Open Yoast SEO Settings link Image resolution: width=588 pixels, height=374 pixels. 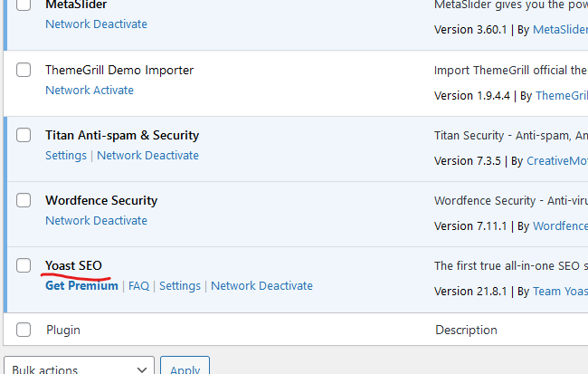(x=180, y=286)
